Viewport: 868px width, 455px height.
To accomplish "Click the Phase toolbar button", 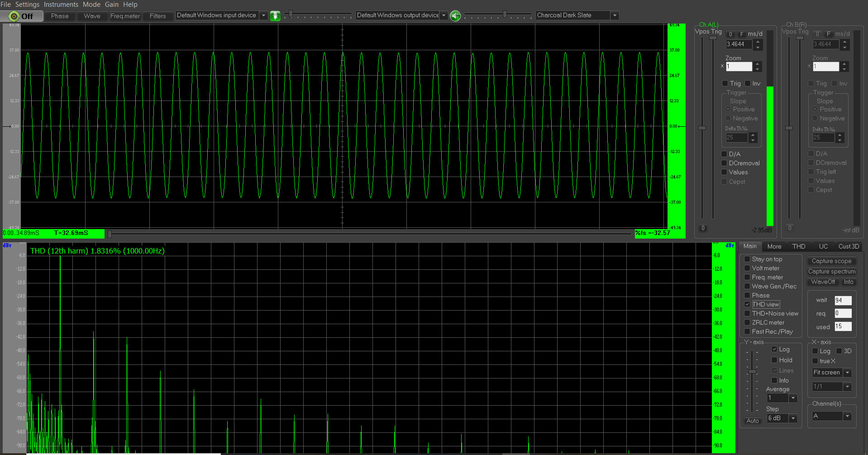I will pos(60,16).
